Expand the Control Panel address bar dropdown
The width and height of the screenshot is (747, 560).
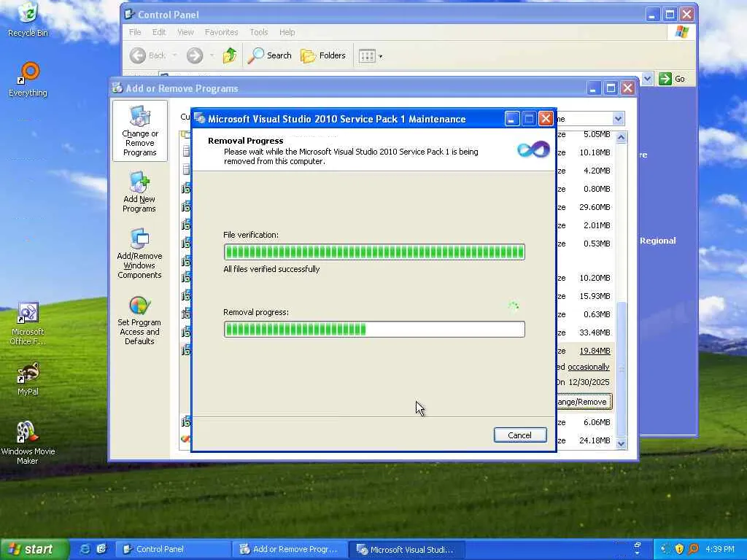pos(647,79)
